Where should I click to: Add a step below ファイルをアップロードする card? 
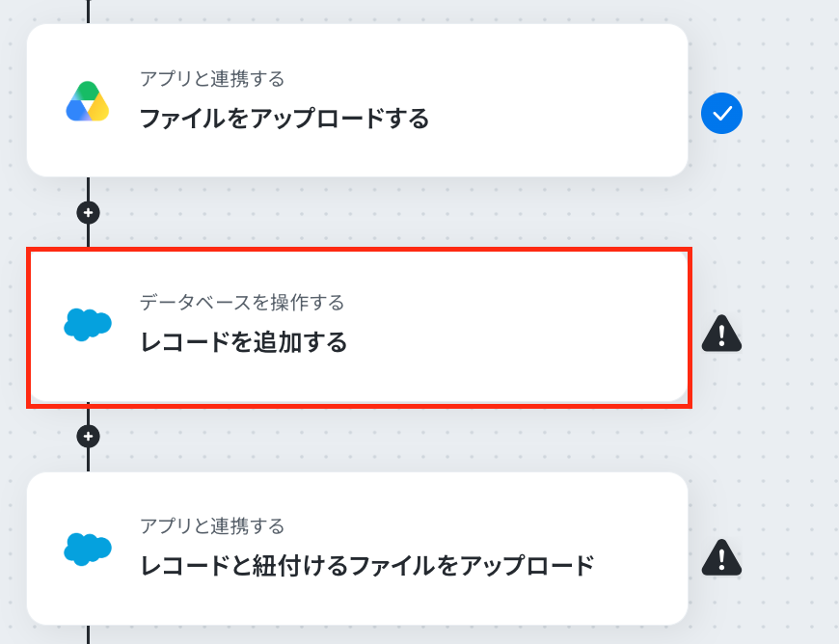(x=89, y=213)
